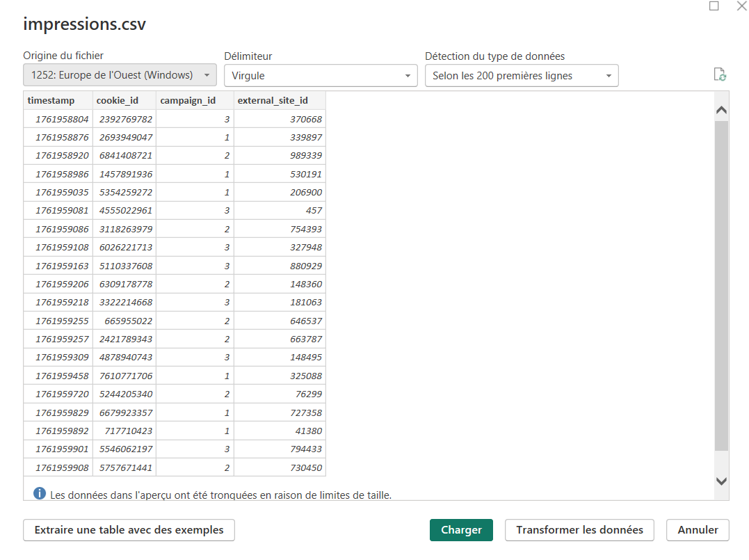The width and height of the screenshot is (749, 560).
Task: Click Charger to load the data
Action: [461, 530]
